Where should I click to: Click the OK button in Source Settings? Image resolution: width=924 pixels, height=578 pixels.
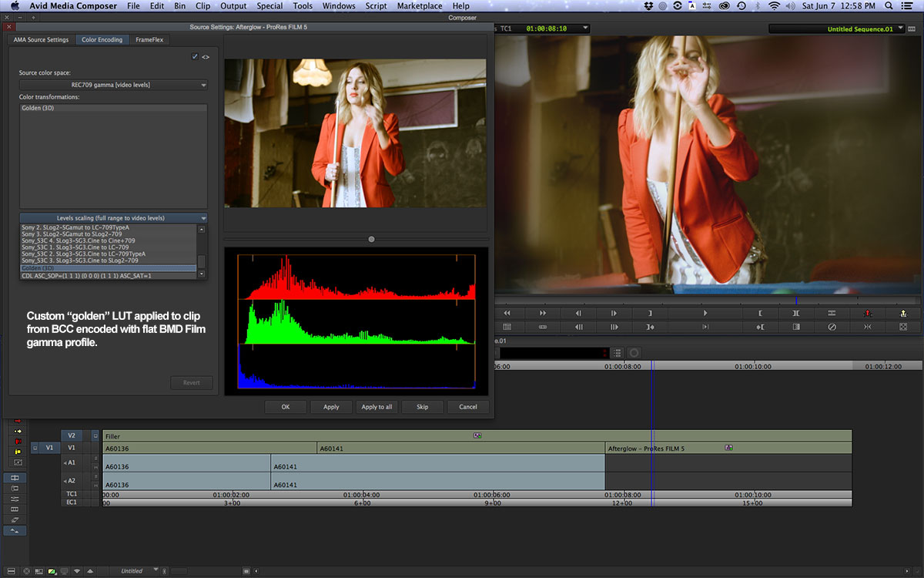(x=286, y=406)
